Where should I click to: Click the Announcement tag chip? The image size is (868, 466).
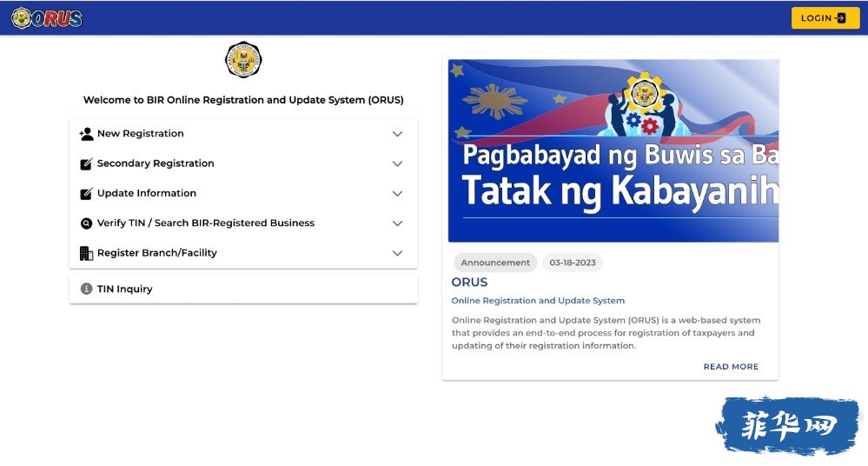click(495, 263)
